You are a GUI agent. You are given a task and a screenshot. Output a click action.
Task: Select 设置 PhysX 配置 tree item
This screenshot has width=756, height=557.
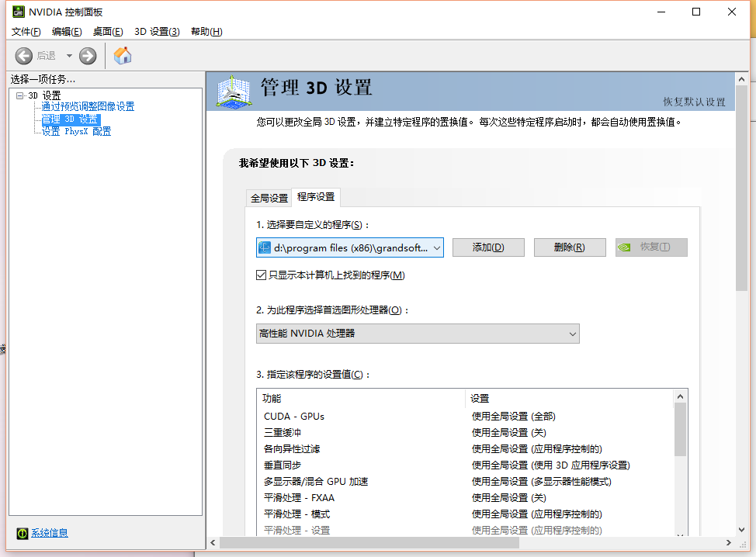[x=76, y=131]
